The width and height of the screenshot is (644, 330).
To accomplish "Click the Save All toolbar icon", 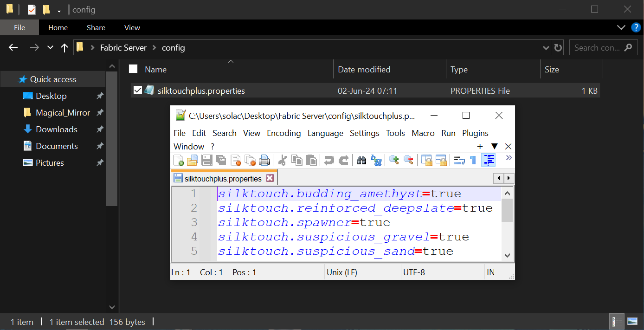I will (x=221, y=160).
